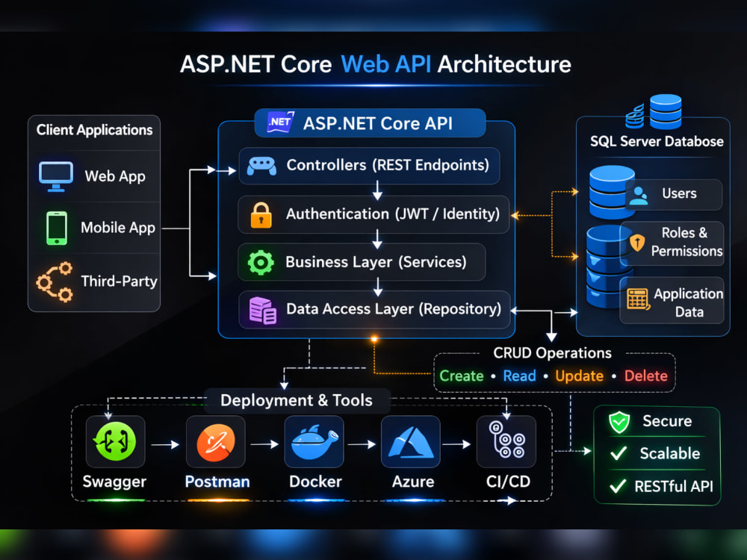The height and width of the screenshot is (560, 747).
Task: Click the 'Authentication (JWT / Identity)' label
Action: click(x=393, y=214)
